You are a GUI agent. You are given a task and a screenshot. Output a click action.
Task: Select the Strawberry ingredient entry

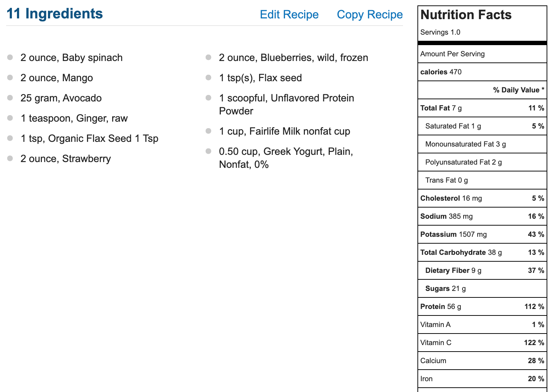[66, 159]
